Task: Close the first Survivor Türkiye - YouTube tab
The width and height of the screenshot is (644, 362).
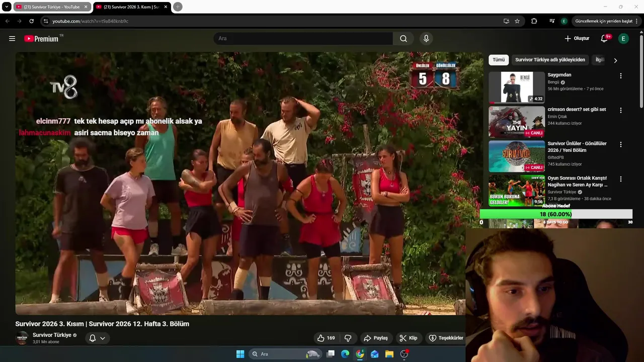Action: [86, 7]
